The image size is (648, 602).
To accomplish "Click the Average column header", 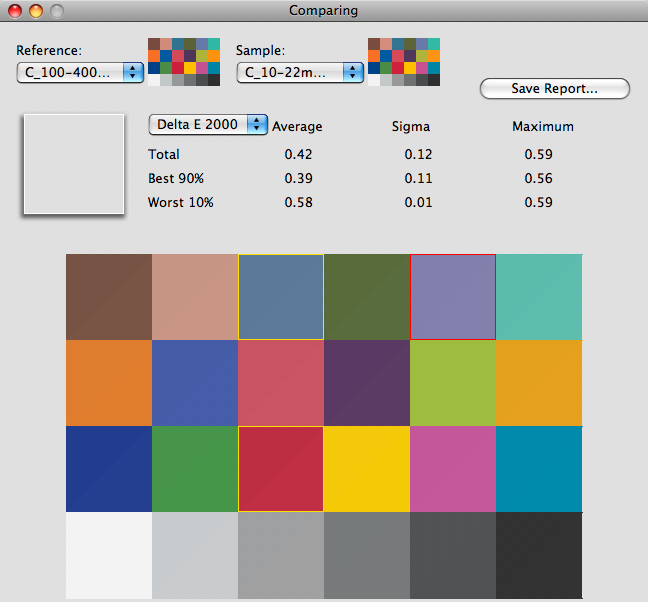I will 297,126.
